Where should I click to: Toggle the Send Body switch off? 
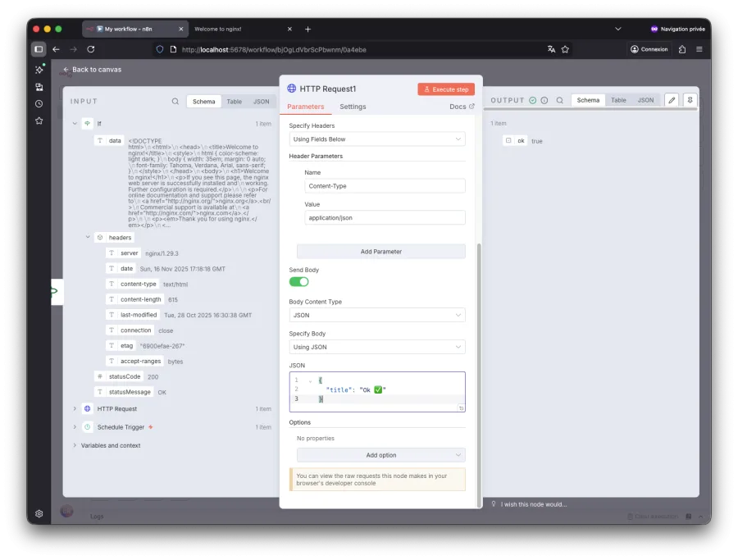(298, 282)
